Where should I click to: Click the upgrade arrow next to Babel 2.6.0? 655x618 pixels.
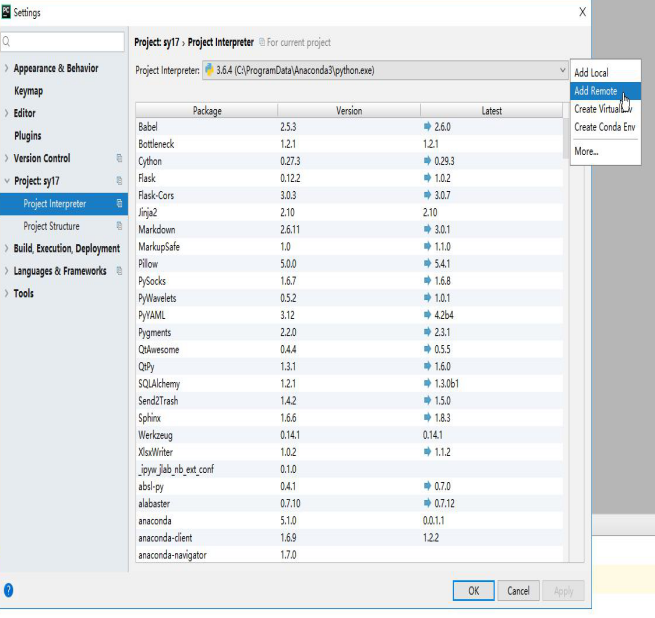(x=428, y=127)
